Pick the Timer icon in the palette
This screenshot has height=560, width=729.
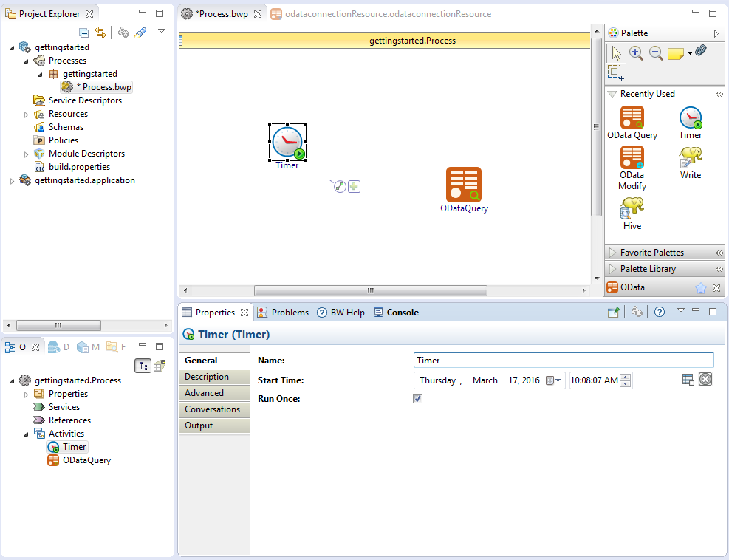(x=690, y=118)
